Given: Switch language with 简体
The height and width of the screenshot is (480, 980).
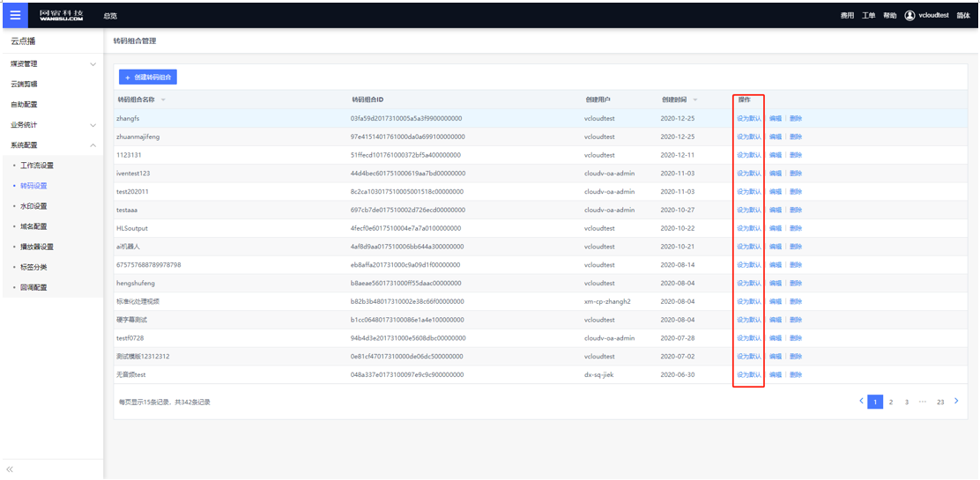Looking at the screenshot, I should [963, 16].
